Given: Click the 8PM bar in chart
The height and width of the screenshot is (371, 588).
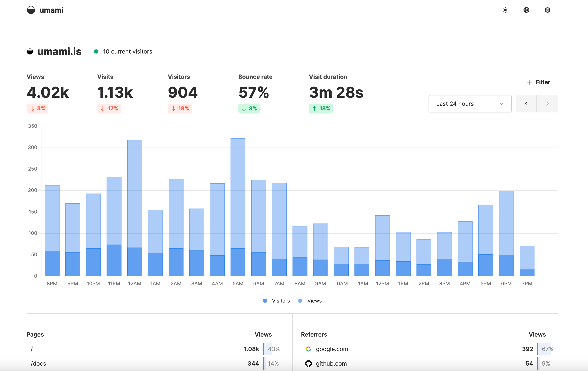Looking at the screenshot, I should coord(52,231).
